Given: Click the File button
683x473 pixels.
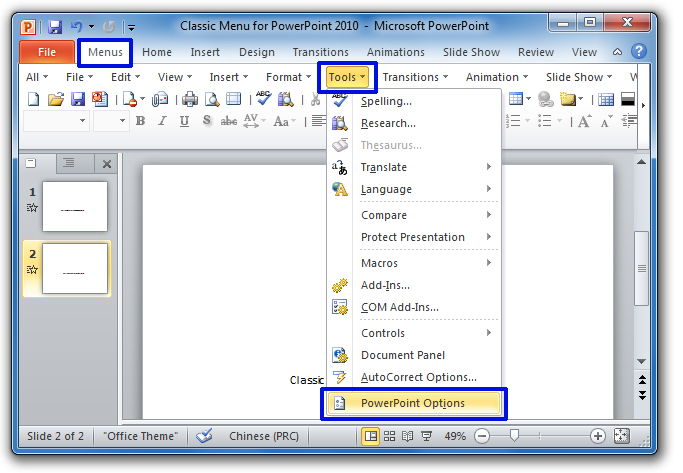Looking at the screenshot, I should coord(46,52).
